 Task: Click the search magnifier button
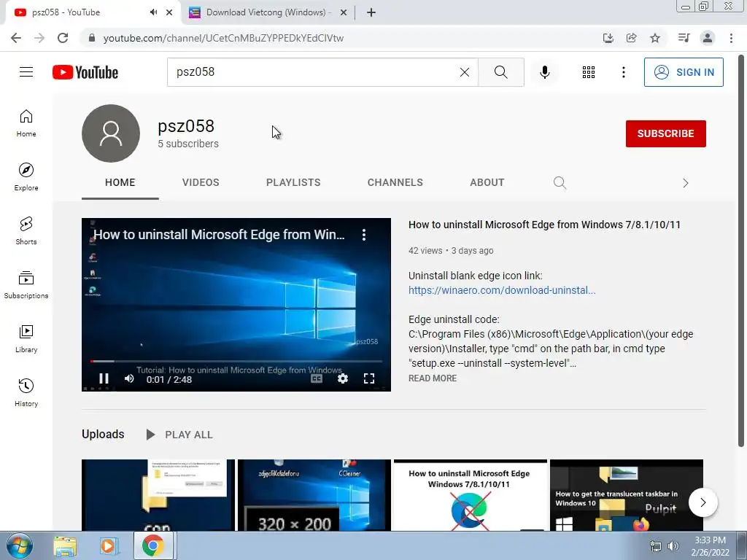pyautogui.click(x=500, y=72)
